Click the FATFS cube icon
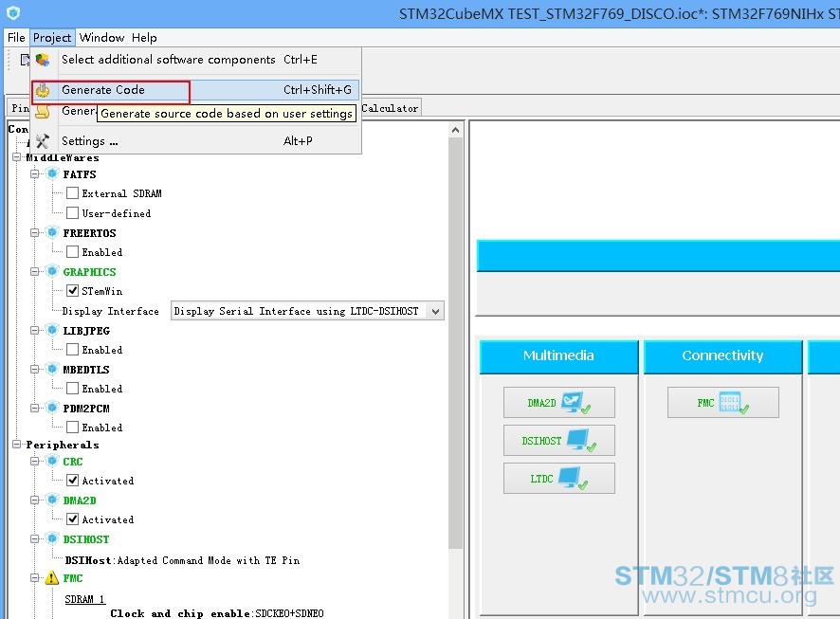840x619 pixels. pyautogui.click(x=52, y=173)
